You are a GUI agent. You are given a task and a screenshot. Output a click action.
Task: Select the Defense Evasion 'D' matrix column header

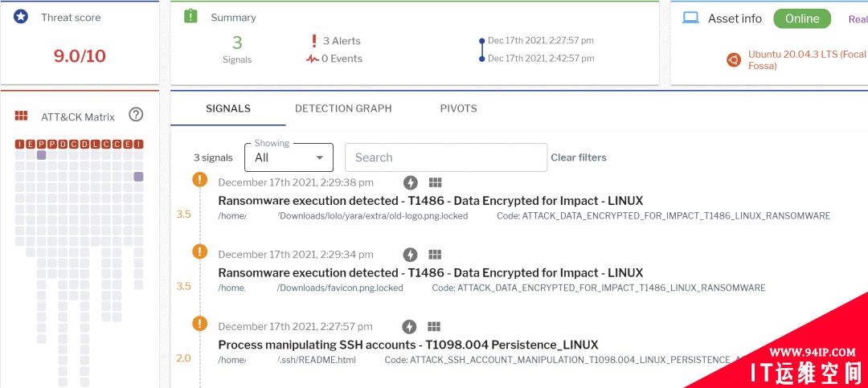pos(63,145)
